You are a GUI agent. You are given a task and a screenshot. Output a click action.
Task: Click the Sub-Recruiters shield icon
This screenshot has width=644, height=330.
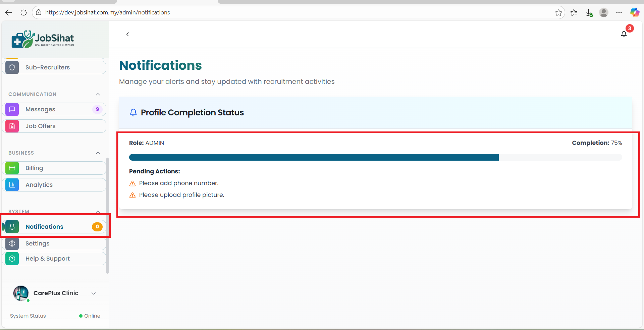coord(12,67)
